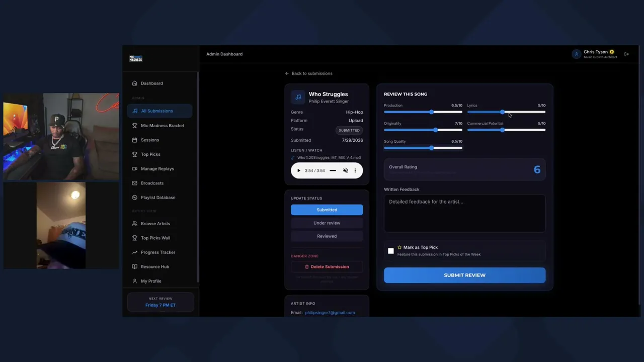Click the Submit Review button
The image size is (644, 362).
pos(464,275)
